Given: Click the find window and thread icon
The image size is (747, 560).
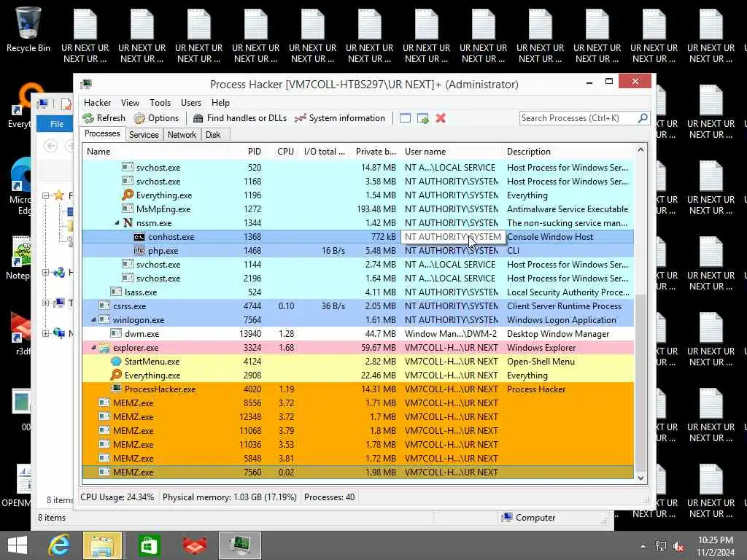Looking at the screenshot, I should coord(422,118).
